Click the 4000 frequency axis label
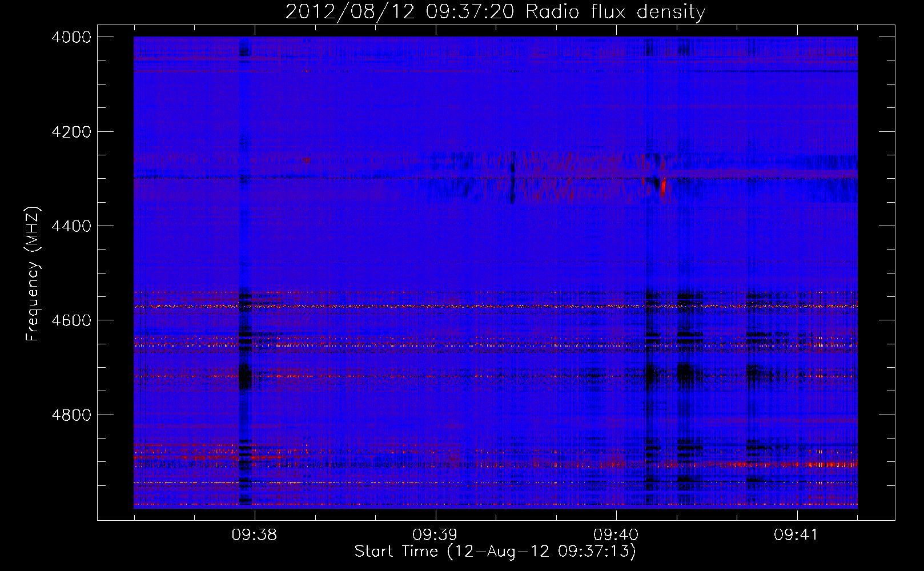Screen dimensions: 924x571 (71, 37)
